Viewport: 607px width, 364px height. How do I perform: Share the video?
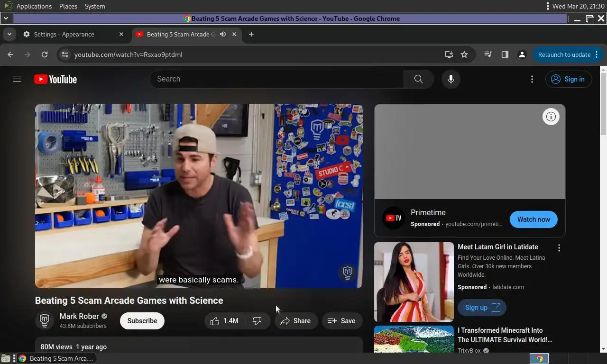pos(296,321)
